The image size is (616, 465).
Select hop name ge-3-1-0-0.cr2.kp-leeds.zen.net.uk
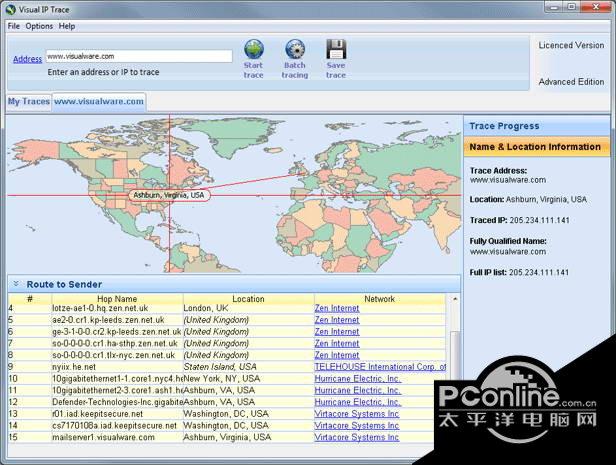(116, 332)
